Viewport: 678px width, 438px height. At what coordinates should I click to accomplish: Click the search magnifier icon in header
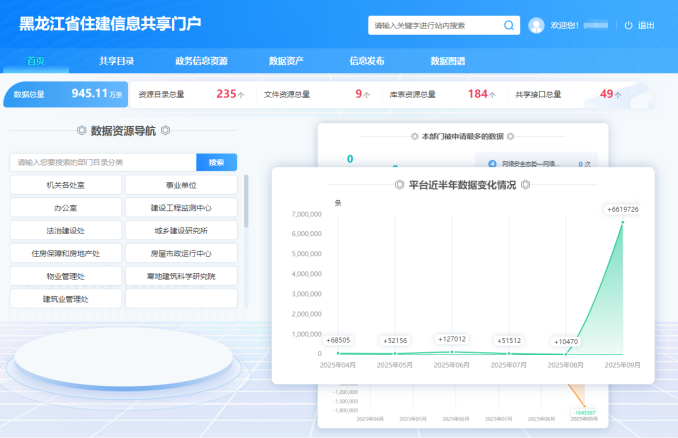pos(509,25)
